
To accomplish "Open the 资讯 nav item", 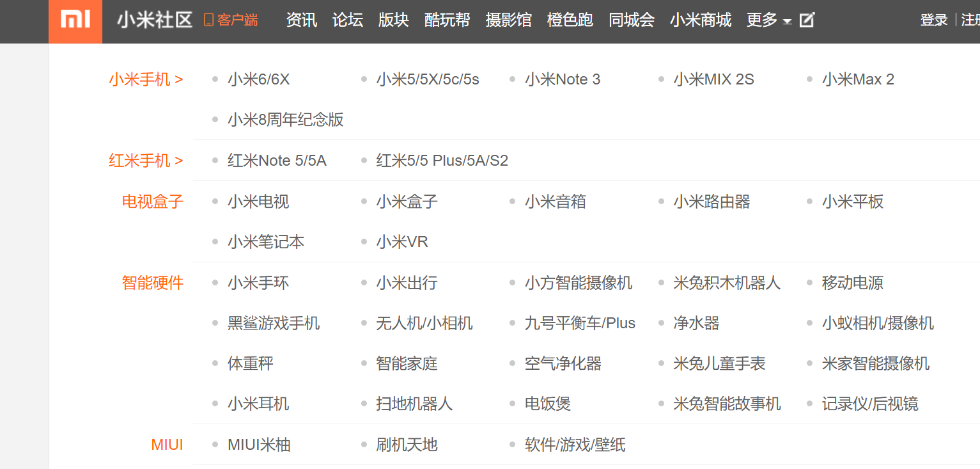I will (302, 20).
